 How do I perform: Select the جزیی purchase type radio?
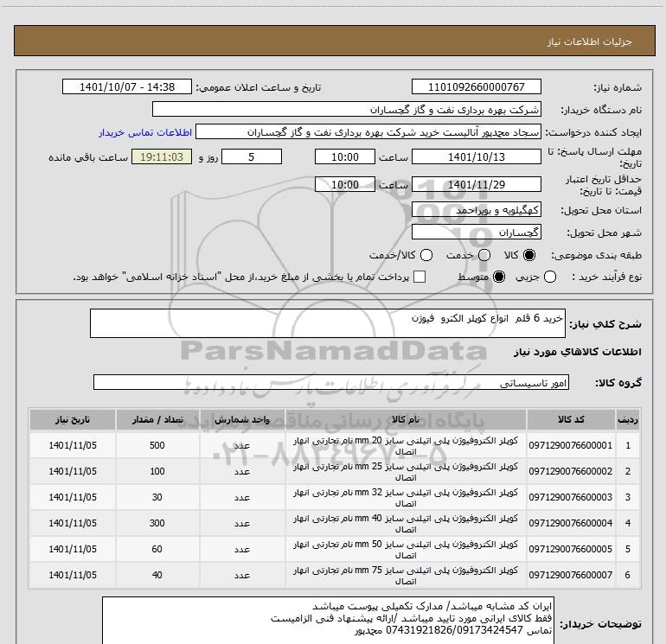[550, 277]
